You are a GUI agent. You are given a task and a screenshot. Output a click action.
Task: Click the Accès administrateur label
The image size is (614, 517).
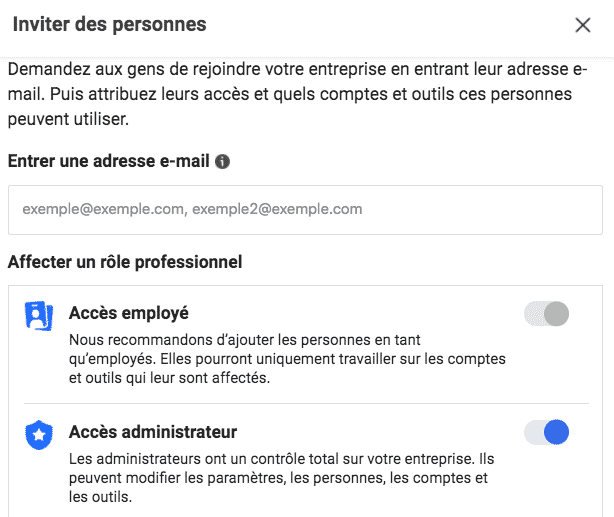pyautogui.click(x=152, y=432)
